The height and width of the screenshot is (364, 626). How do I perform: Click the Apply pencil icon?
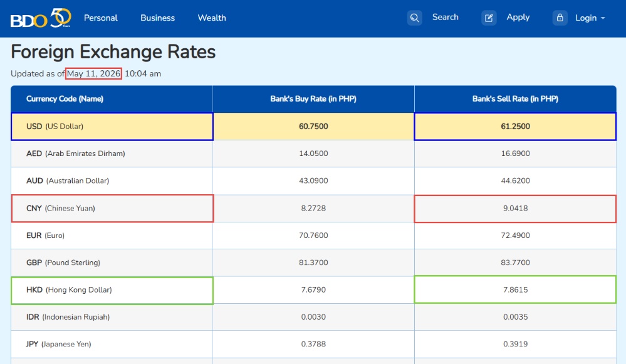click(489, 18)
